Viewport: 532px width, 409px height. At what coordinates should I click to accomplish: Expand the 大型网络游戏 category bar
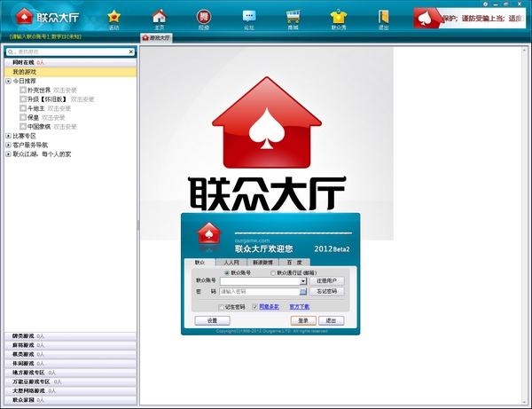point(71,391)
